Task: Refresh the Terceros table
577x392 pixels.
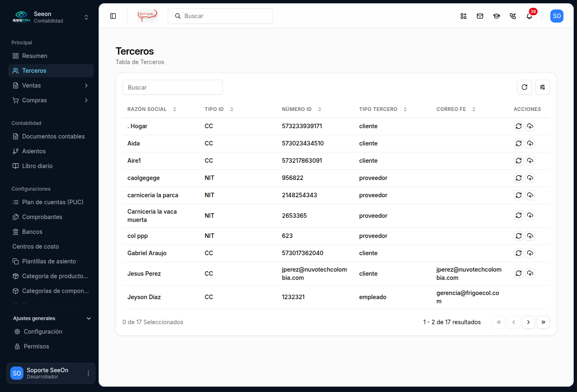Action: pyautogui.click(x=524, y=87)
